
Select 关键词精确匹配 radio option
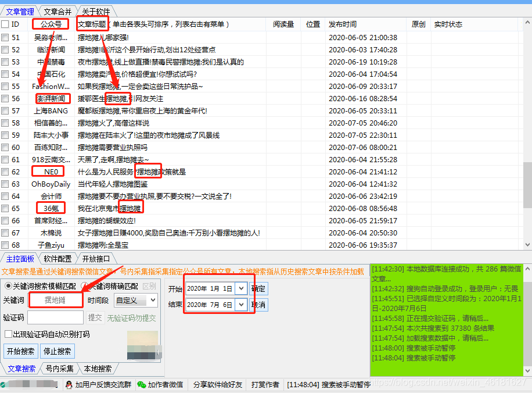coord(84,286)
